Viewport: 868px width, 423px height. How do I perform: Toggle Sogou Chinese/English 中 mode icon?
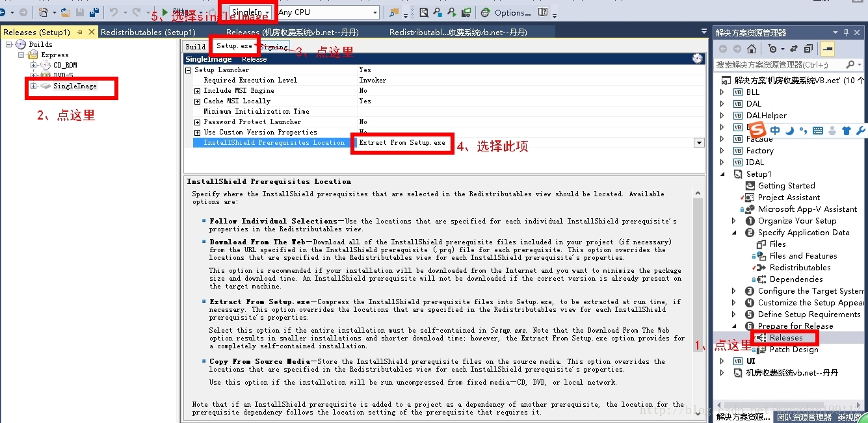pyautogui.click(x=775, y=131)
